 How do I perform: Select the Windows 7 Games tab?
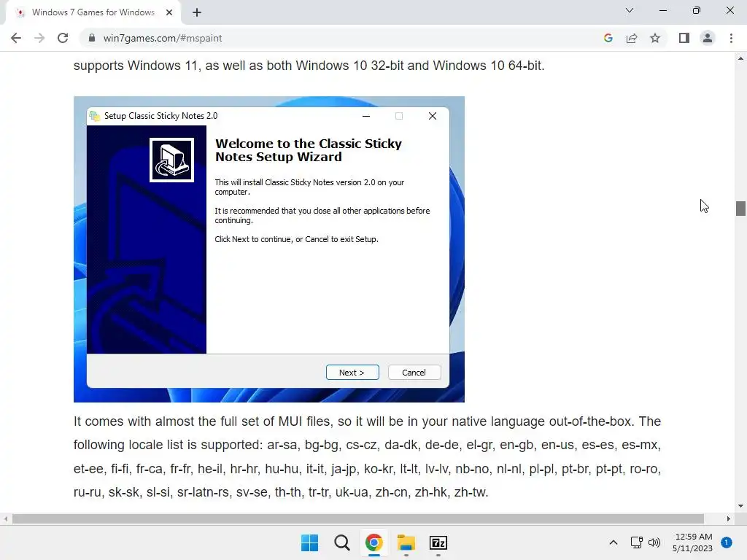point(93,12)
